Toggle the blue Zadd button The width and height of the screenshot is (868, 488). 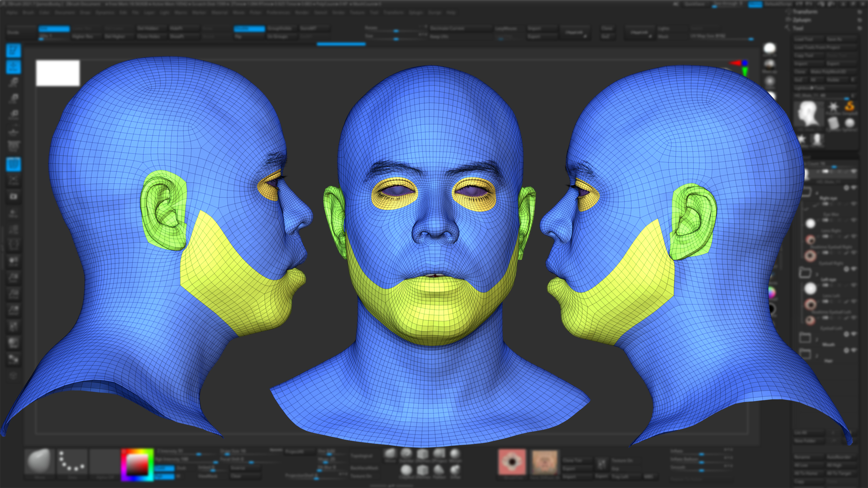click(165, 469)
